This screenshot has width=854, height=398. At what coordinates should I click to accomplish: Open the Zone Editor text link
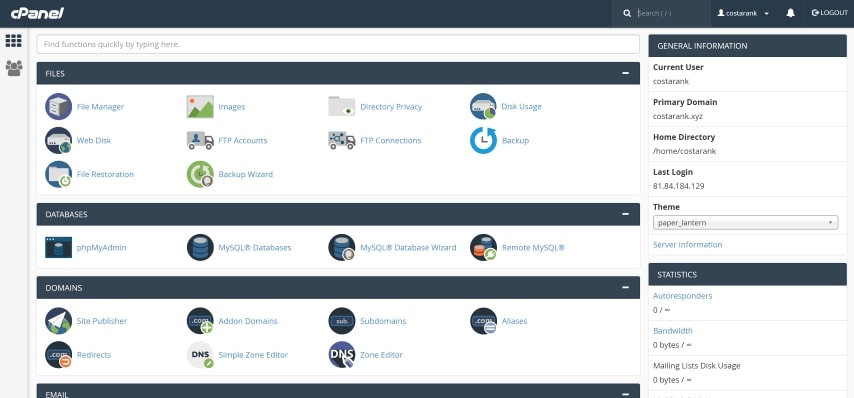click(381, 354)
